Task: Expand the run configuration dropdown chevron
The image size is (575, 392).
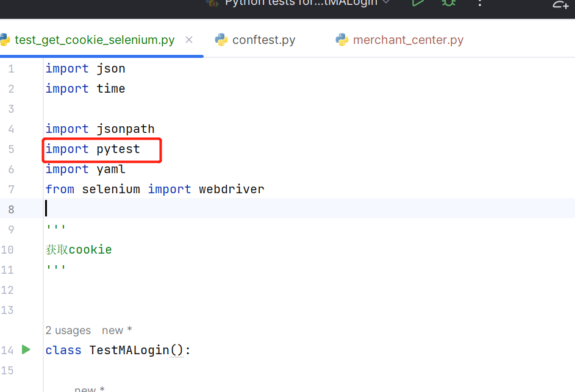Action: 386,2
